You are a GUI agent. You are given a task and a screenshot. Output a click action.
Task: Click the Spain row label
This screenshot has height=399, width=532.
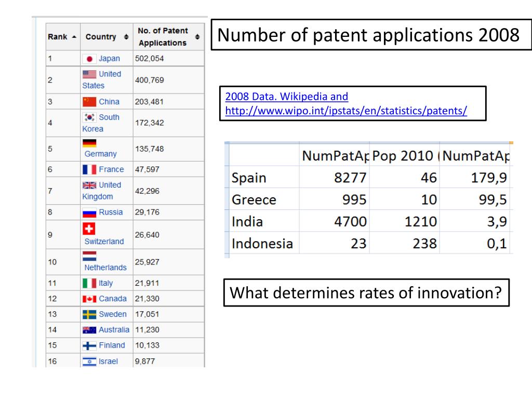point(249,178)
